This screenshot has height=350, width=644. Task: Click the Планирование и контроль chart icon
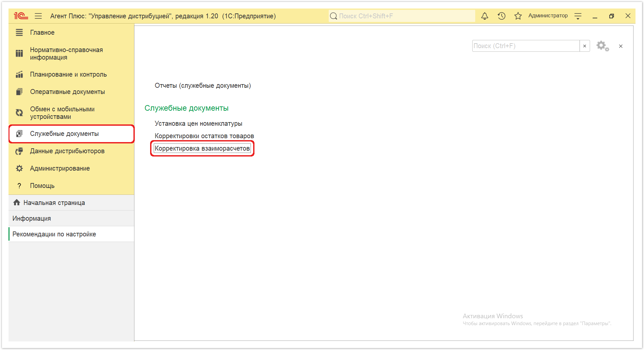(x=19, y=74)
